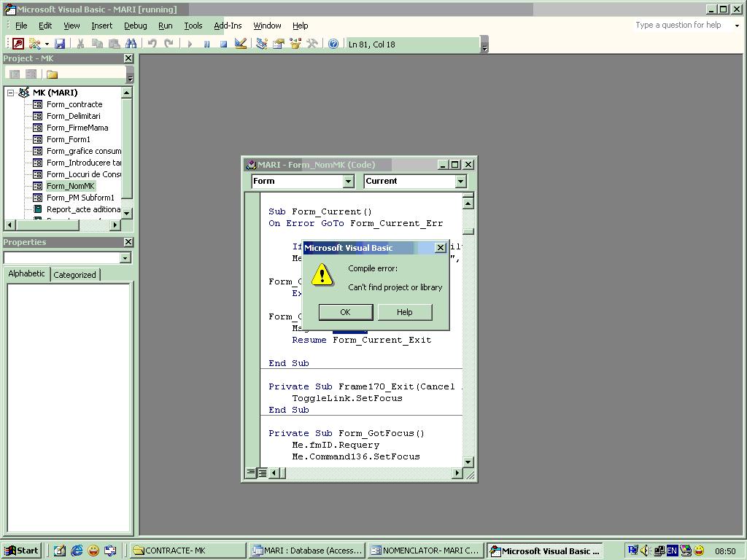Launch Internet Explorer from quick launch
This screenshot has height=560, width=747.
(x=77, y=551)
